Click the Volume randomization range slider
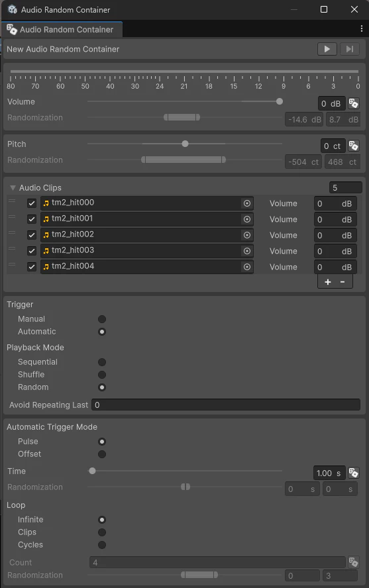This screenshot has height=588, width=369. coord(182,117)
